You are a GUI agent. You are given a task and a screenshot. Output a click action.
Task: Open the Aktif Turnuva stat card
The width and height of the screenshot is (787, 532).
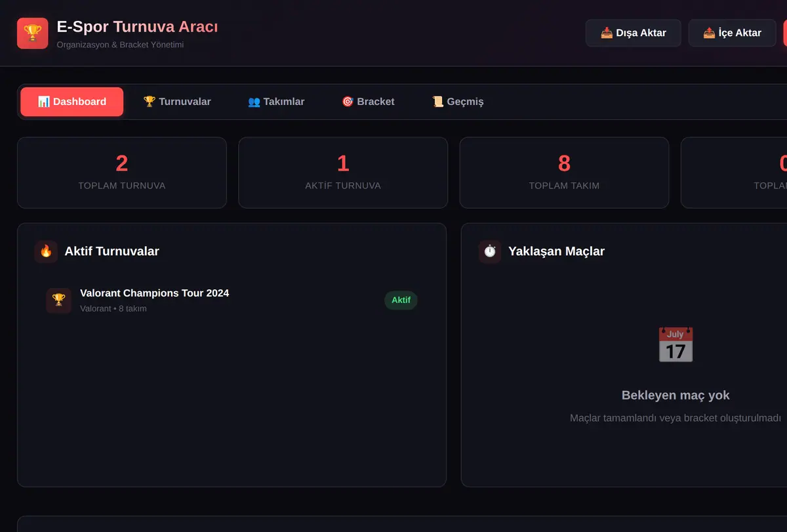tap(343, 173)
